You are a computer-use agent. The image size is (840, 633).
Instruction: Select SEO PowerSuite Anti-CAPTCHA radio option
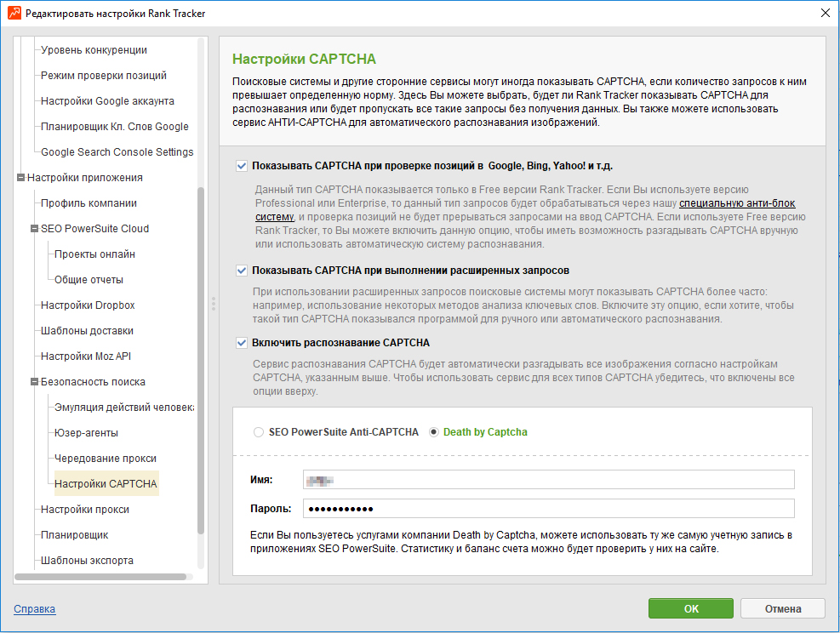[x=259, y=432]
